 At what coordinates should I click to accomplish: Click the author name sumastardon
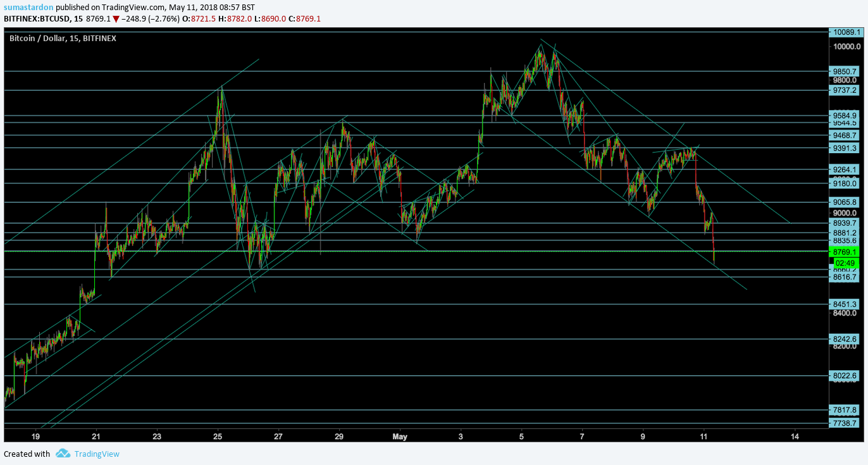tap(28, 6)
